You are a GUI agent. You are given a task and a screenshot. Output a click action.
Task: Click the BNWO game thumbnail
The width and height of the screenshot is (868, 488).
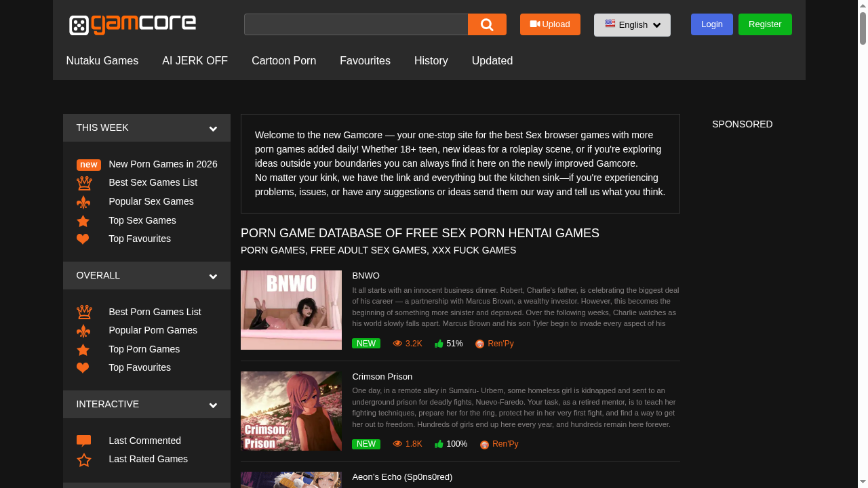(x=291, y=310)
